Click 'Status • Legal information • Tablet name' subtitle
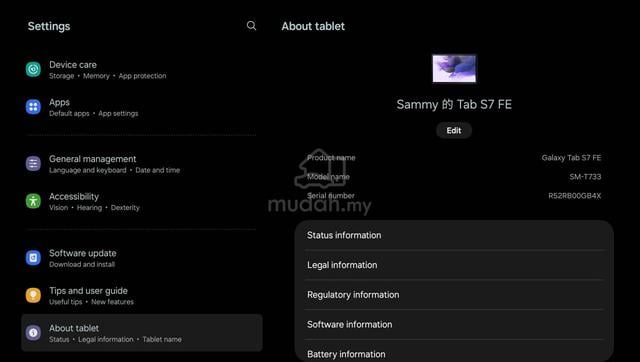 115,340
